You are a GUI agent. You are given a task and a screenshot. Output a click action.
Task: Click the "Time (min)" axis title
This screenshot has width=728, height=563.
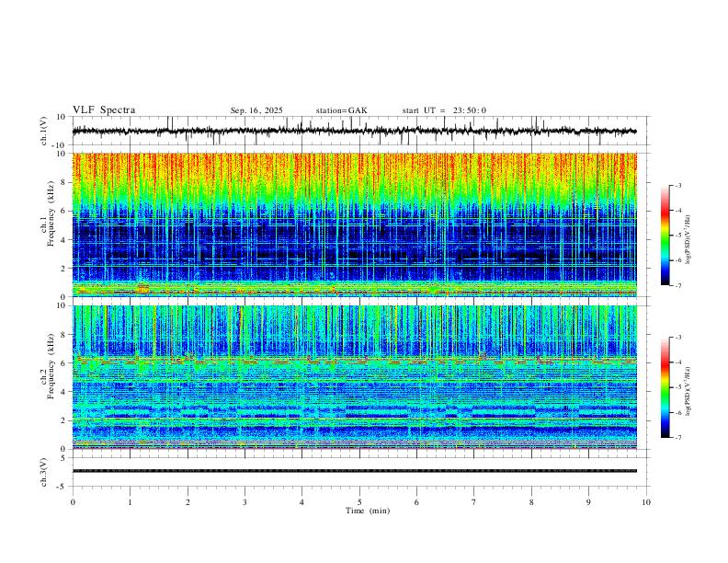coord(368,511)
